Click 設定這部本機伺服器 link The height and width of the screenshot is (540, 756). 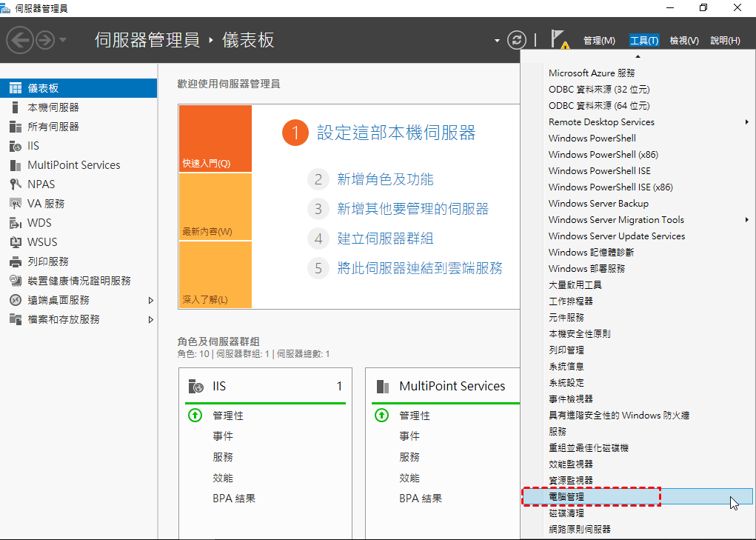pos(396,133)
